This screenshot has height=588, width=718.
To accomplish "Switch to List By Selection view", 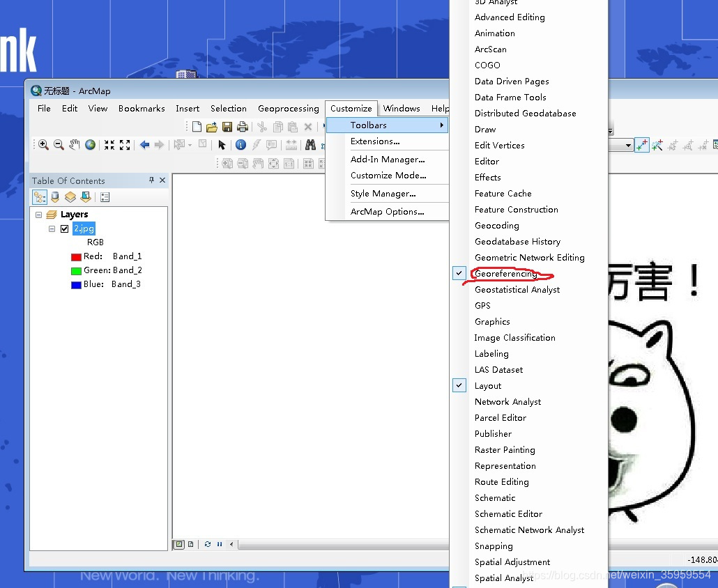I will point(86,197).
